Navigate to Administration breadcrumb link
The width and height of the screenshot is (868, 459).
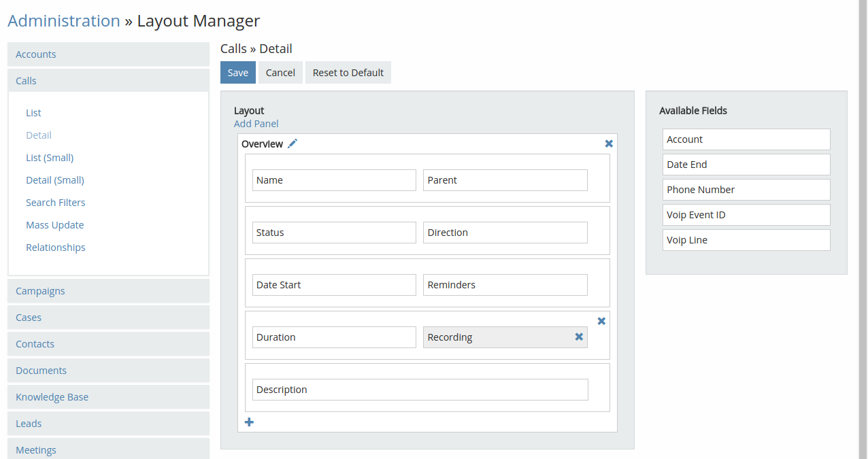(64, 21)
